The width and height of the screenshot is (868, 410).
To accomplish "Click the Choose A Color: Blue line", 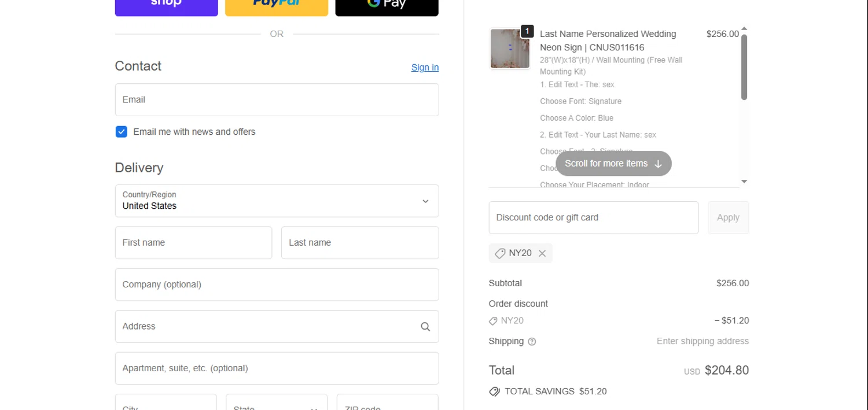I will (576, 118).
